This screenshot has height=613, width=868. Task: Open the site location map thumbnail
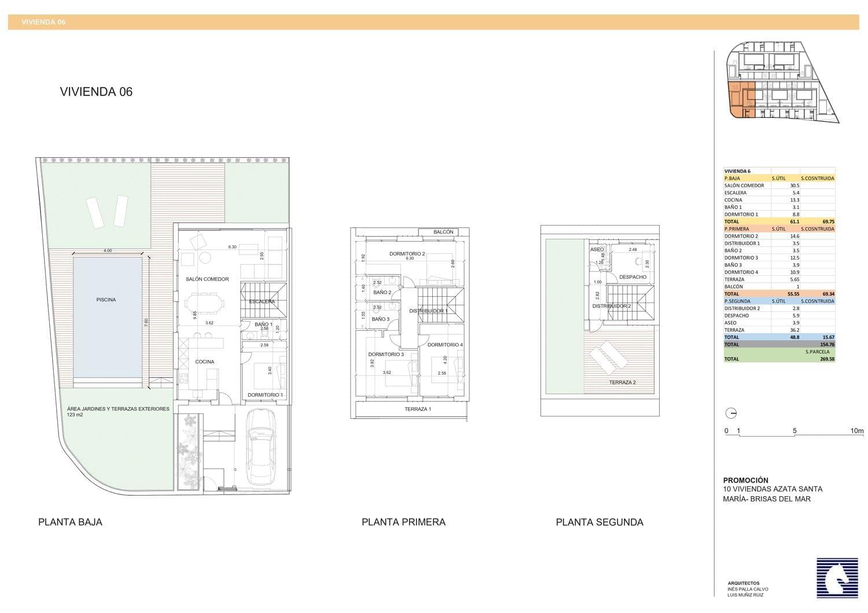coord(782,82)
